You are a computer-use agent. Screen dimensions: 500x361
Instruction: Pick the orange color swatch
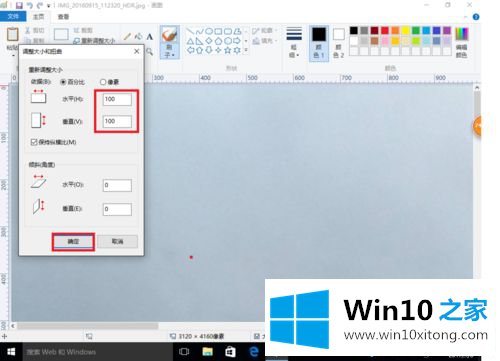(x=395, y=31)
